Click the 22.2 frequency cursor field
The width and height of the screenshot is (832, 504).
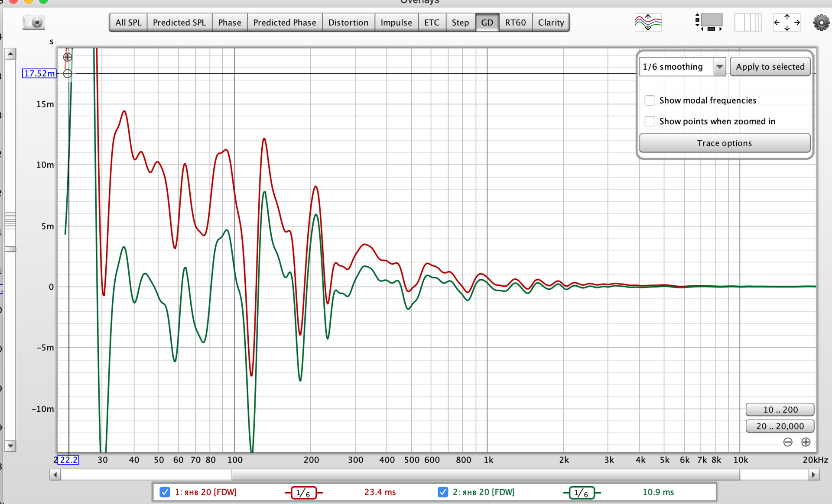pyautogui.click(x=68, y=460)
